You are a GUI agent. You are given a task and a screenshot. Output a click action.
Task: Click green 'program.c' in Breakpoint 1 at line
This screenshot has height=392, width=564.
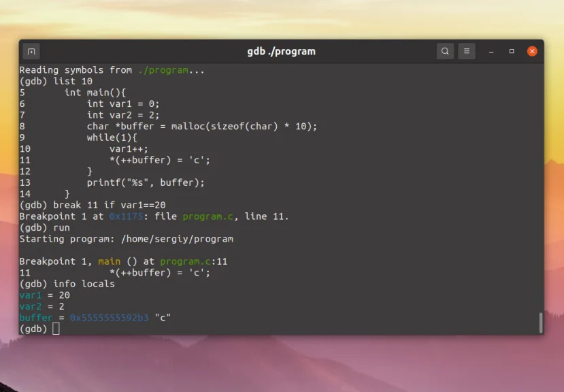click(x=208, y=216)
